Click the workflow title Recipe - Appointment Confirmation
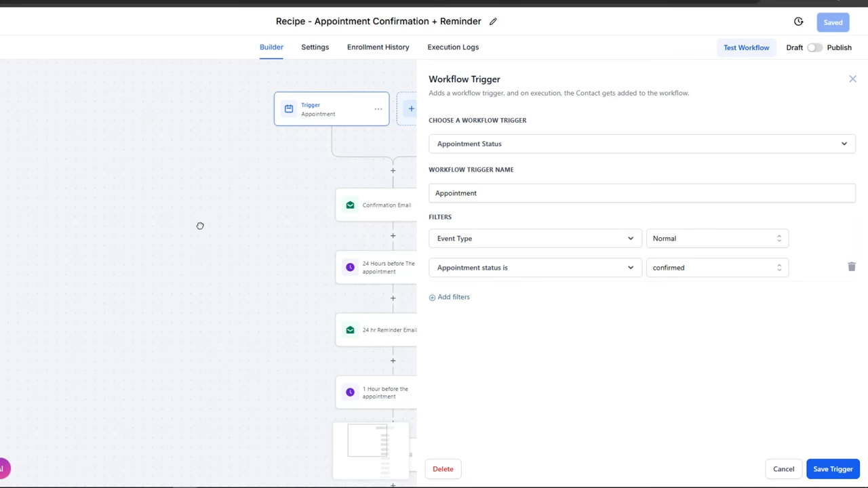The height and width of the screenshot is (488, 868). pos(378,22)
